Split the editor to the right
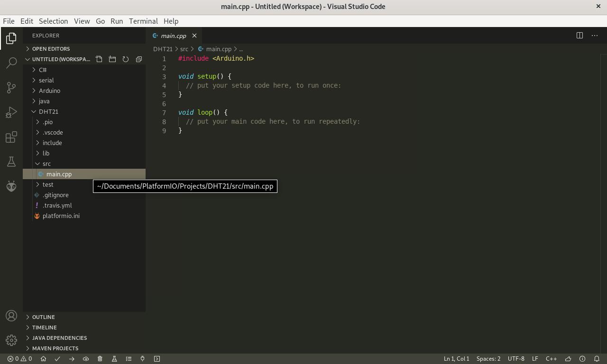Viewport: 607px width, 364px height. pyautogui.click(x=579, y=36)
